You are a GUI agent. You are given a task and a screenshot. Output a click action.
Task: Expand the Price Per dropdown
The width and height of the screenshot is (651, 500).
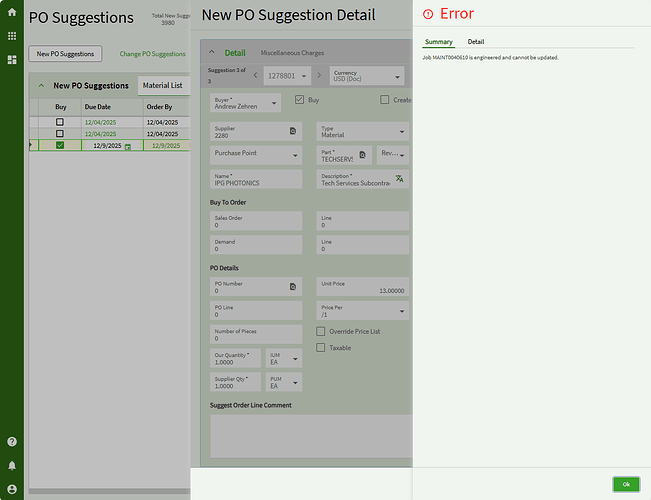[402, 311]
